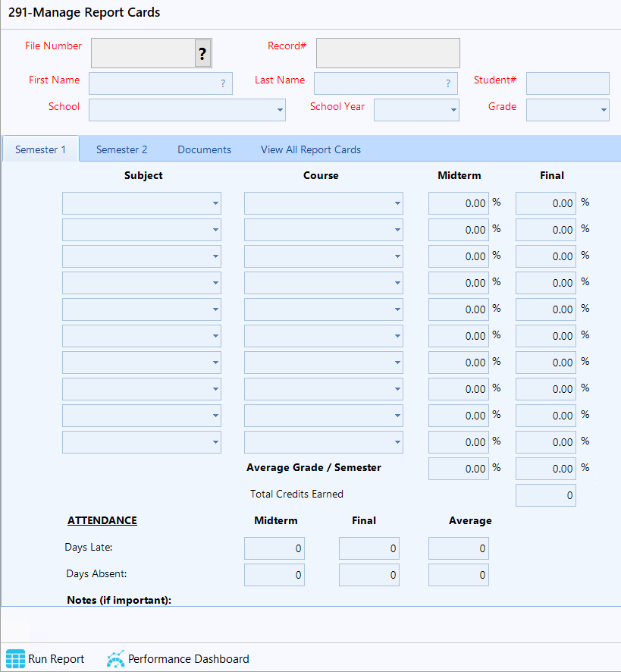Click the Days Late Final field
This screenshot has height=672, width=621.
click(x=369, y=548)
